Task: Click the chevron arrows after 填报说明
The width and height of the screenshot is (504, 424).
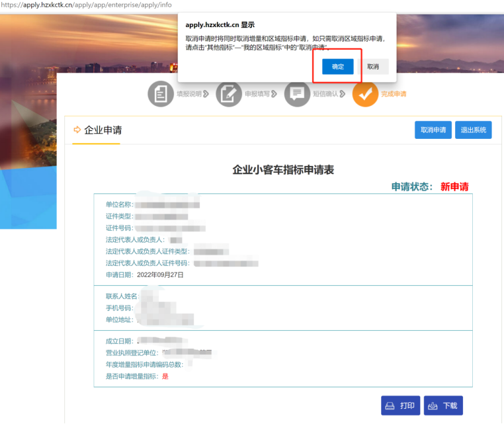Action: coord(206,94)
